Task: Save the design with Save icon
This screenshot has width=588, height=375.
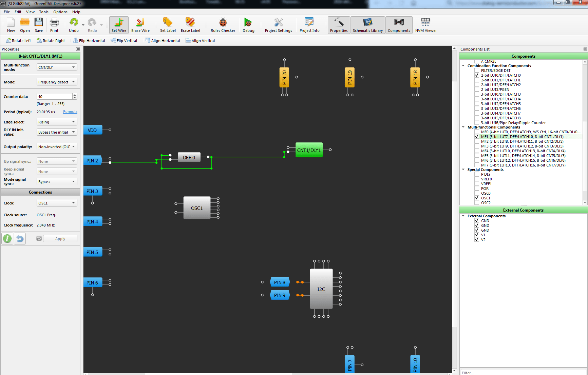Action: (x=39, y=25)
